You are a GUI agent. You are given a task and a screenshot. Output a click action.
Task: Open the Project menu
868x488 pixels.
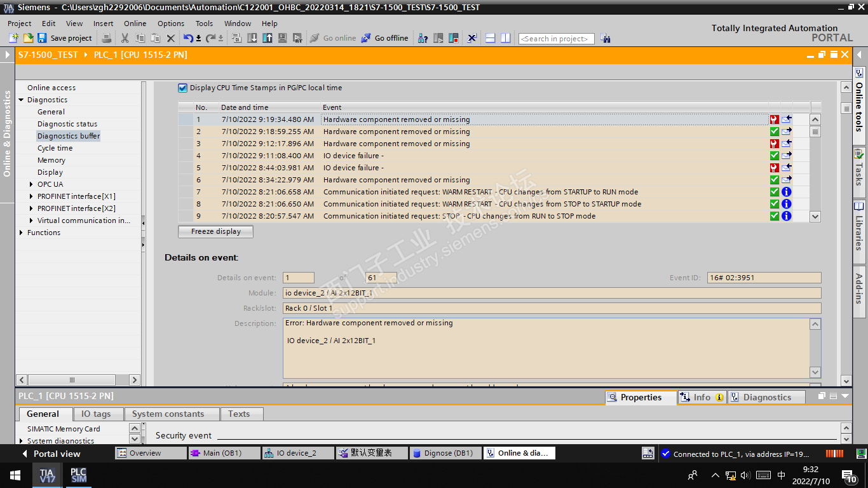click(19, 24)
